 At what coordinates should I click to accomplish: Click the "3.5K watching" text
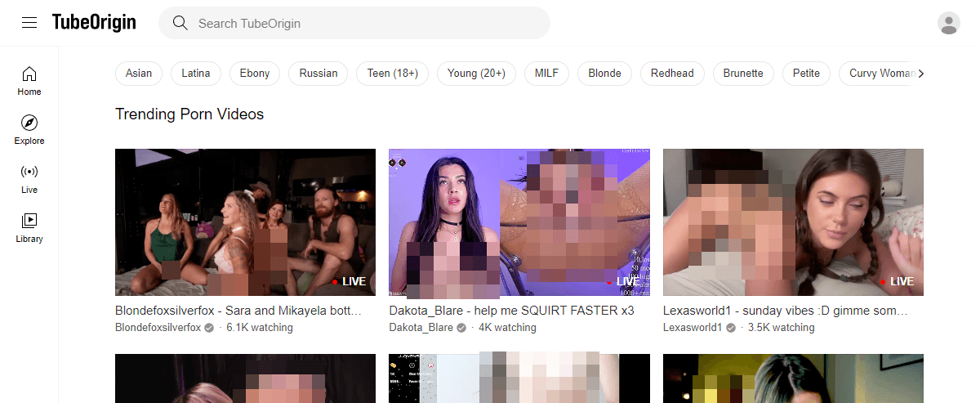[x=782, y=328]
